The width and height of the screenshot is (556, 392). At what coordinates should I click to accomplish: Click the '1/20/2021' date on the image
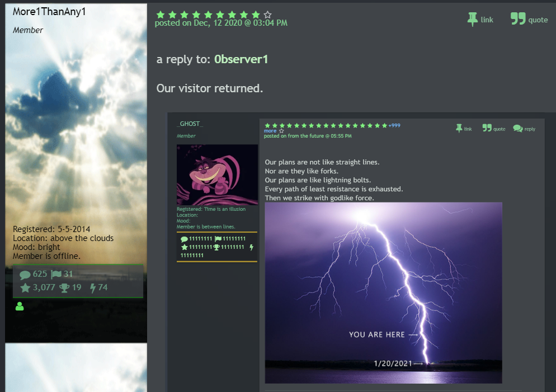(393, 363)
